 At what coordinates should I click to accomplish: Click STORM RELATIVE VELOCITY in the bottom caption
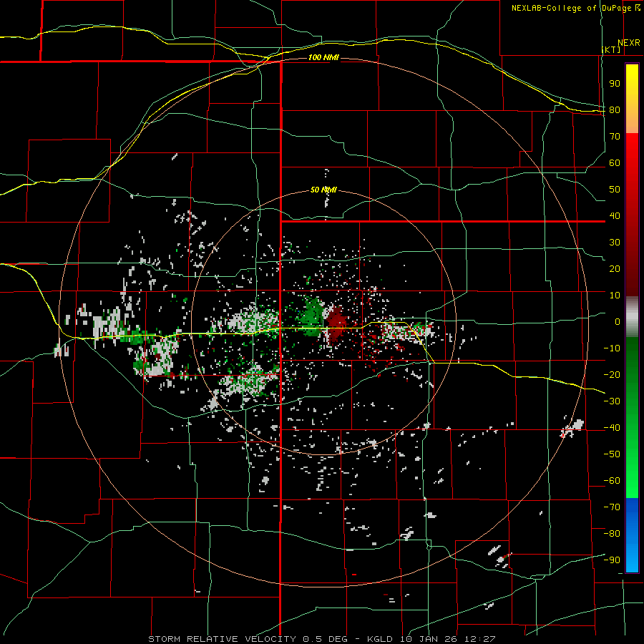click(x=223, y=639)
